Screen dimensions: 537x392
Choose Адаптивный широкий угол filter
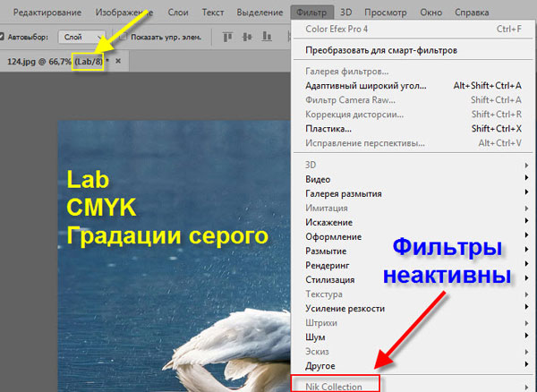(x=413, y=86)
